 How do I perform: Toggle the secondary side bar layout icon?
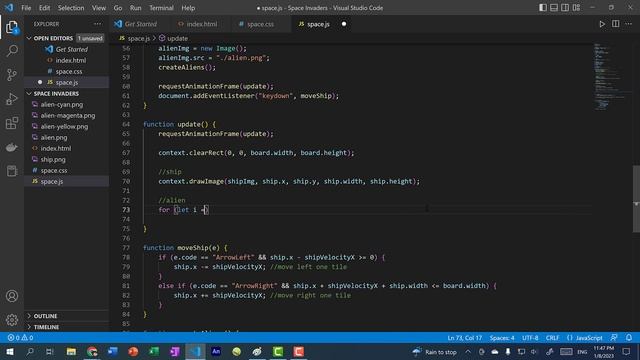click(565, 8)
